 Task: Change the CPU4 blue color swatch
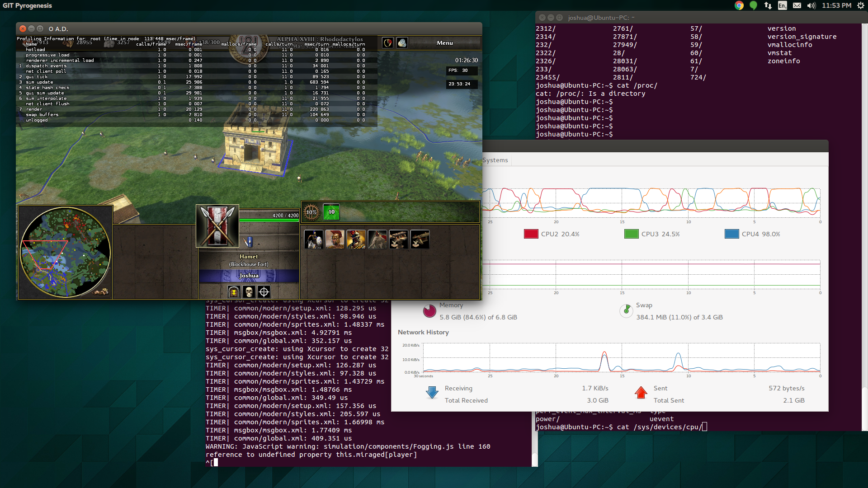731,234
